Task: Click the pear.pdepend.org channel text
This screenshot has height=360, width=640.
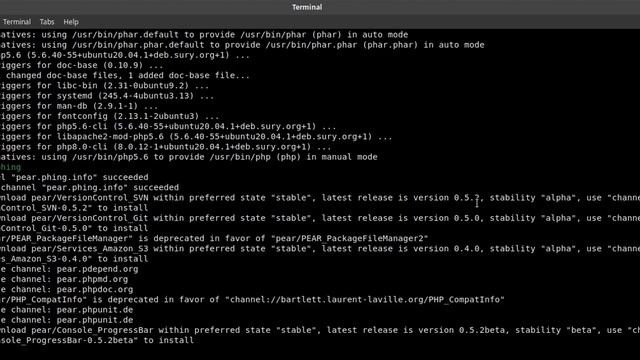Action: point(98,269)
